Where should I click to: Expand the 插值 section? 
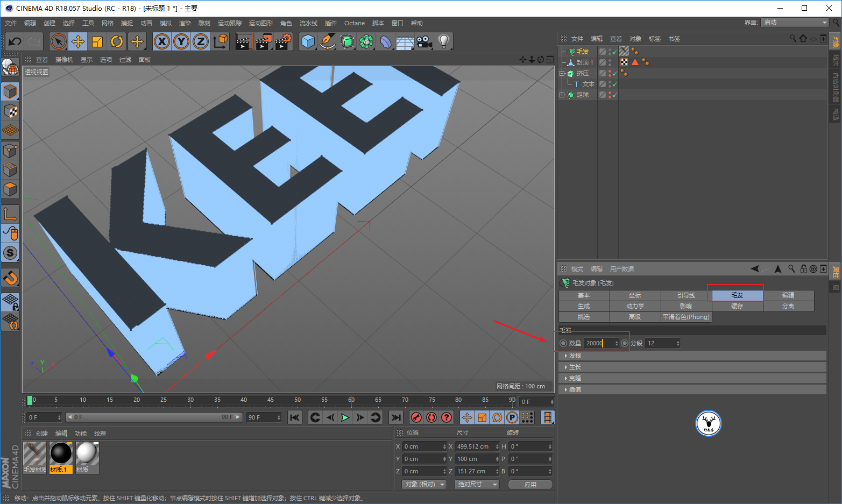[x=692, y=389]
